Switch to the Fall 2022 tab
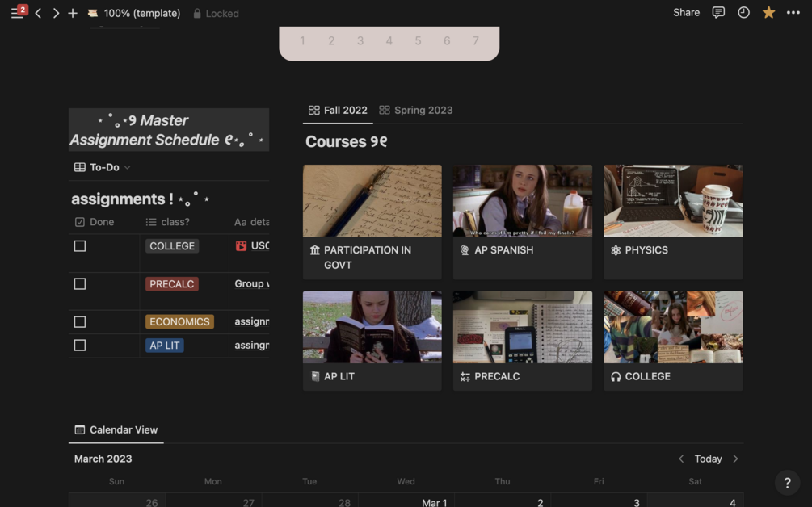The height and width of the screenshot is (507, 812). [x=338, y=110]
